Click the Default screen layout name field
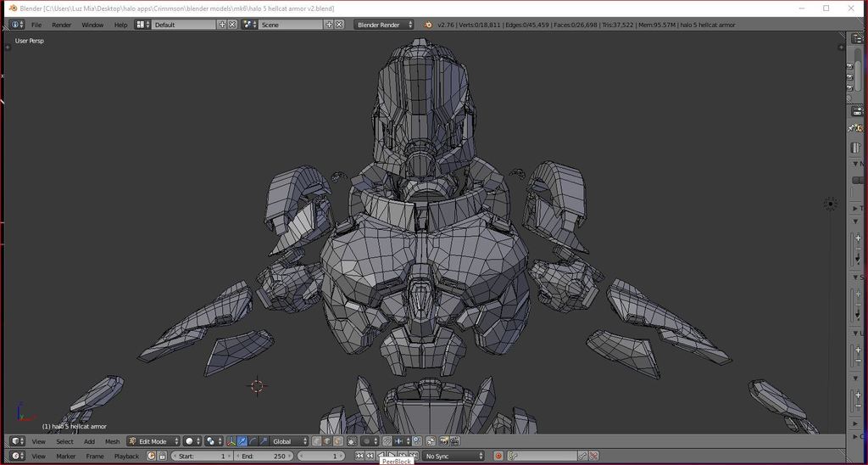868x465 pixels. tap(184, 25)
